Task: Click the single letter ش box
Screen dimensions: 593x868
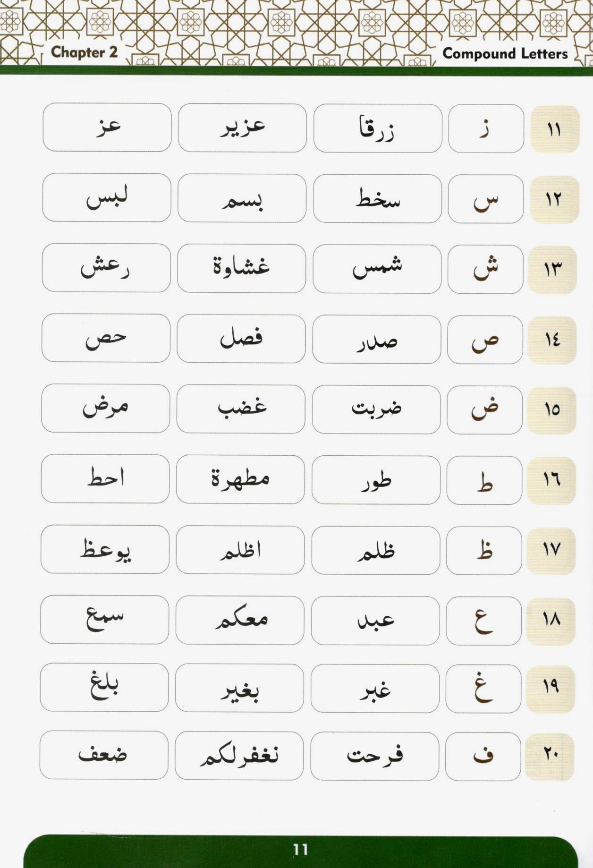Action: (485, 269)
